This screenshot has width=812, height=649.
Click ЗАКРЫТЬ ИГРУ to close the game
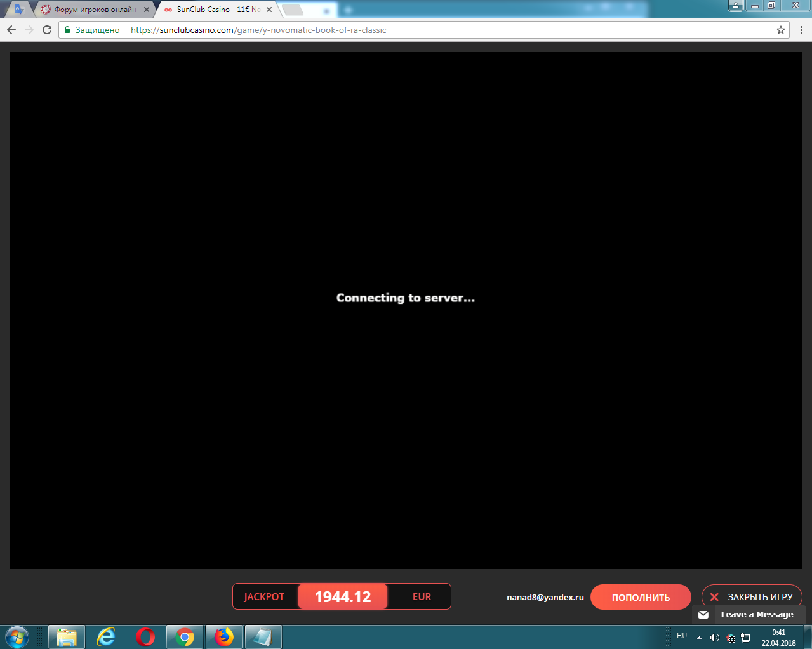point(752,597)
